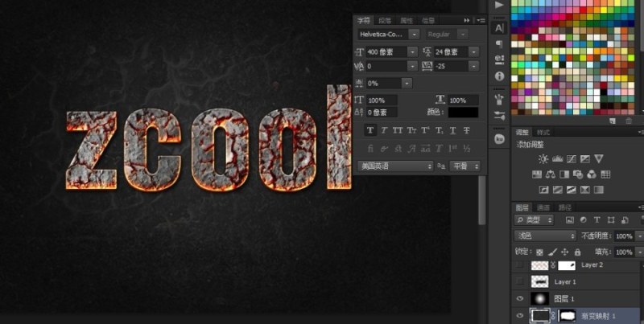Viewport: 644px width, 324px height.
Task: Add a Vibrance adjustment
Action: point(599,158)
